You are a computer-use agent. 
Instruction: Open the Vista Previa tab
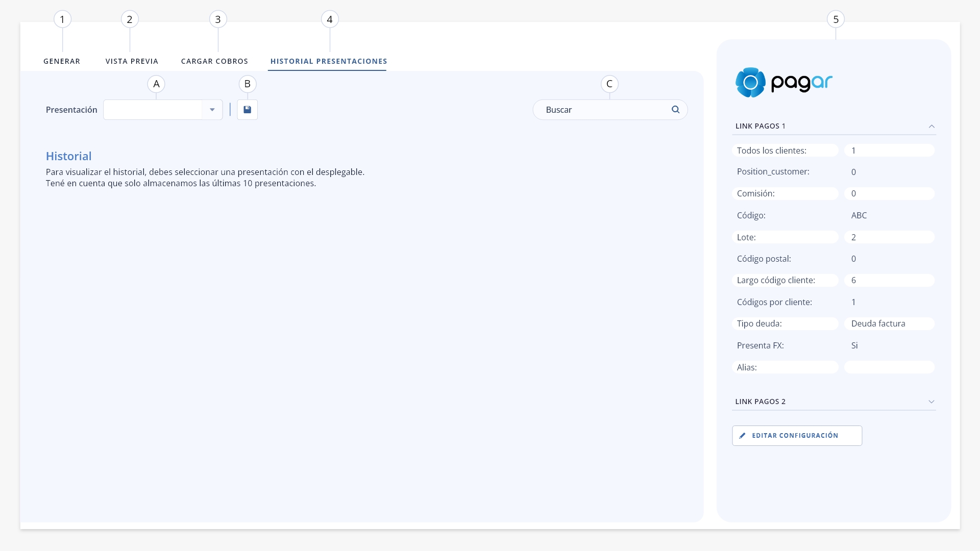click(x=132, y=61)
